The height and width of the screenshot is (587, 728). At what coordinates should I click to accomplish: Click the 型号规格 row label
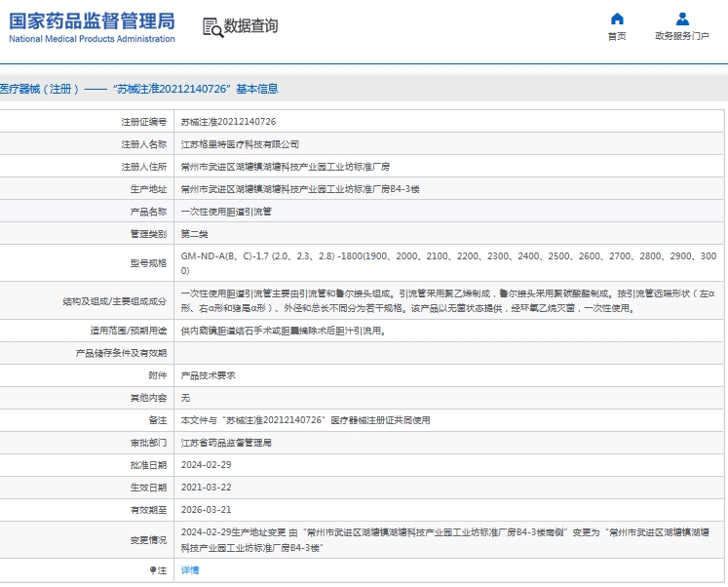pos(148,263)
